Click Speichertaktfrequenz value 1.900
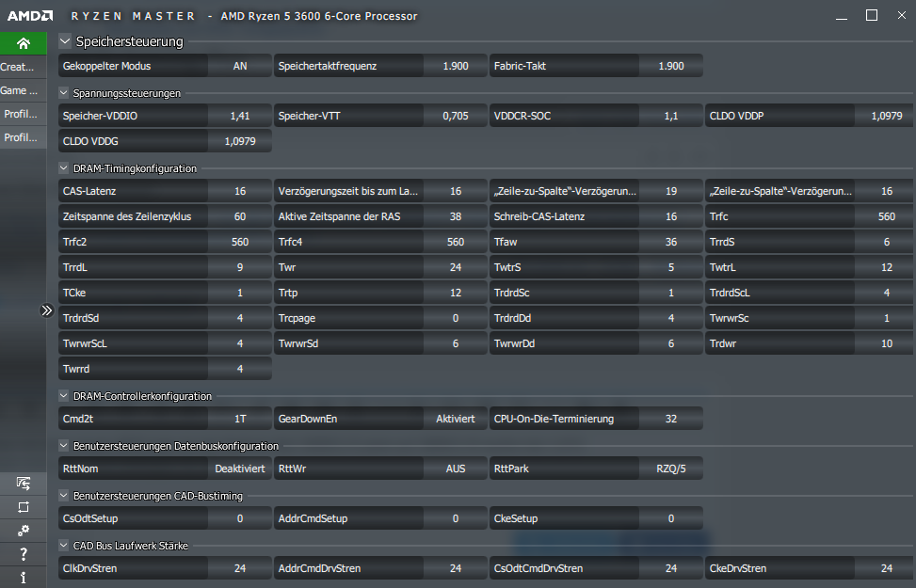Image resolution: width=916 pixels, height=588 pixels. pyautogui.click(x=455, y=66)
